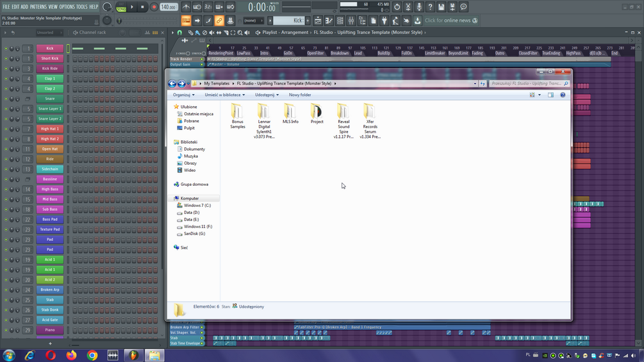Open the PATTERNS menu
The width and height of the screenshot is (644, 362).
point(38,7)
